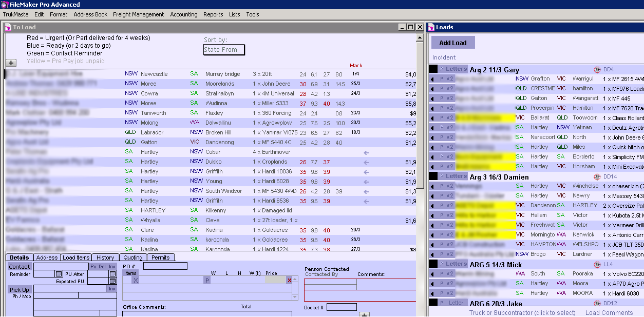Click the target icon beside LL4
Screen dimensions: 644x317
[x=597, y=264]
